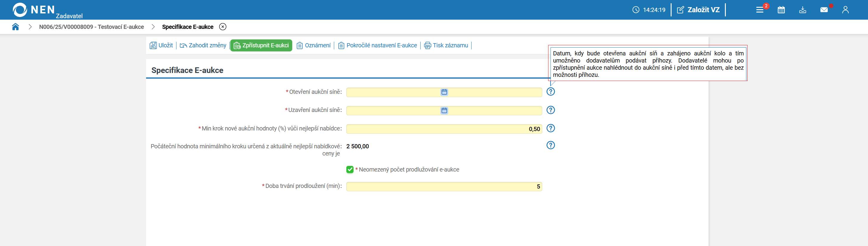Show help for Min krok field
This screenshot has height=246, width=868.
pyautogui.click(x=551, y=128)
